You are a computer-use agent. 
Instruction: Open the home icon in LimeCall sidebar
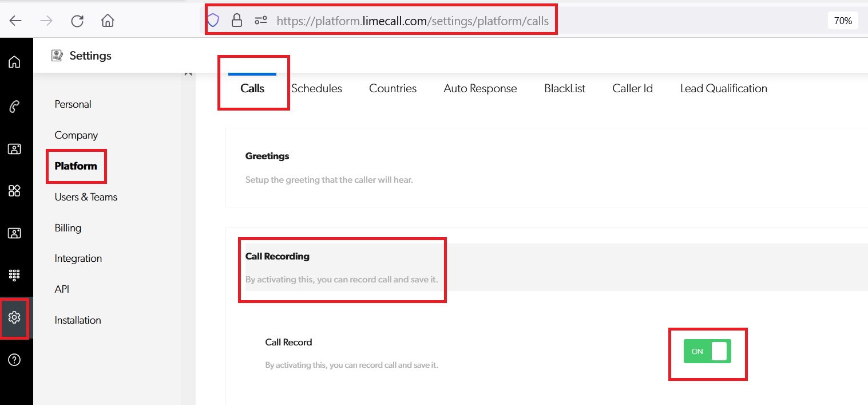click(14, 62)
